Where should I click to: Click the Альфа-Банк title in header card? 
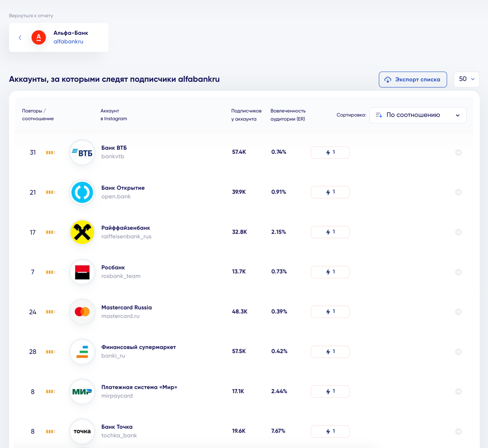[x=71, y=33]
